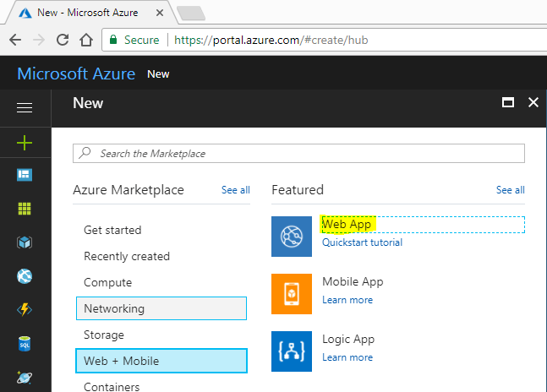The width and height of the screenshot is (547, 392).
Task: Select the Web + Mobile category
Action: click(161, 361)
